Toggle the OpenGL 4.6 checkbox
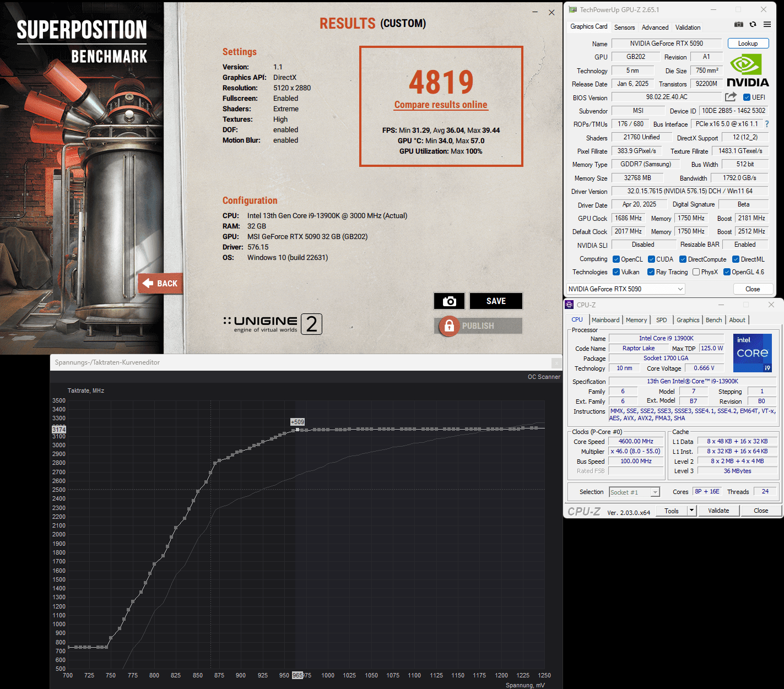 click(727, 272)
